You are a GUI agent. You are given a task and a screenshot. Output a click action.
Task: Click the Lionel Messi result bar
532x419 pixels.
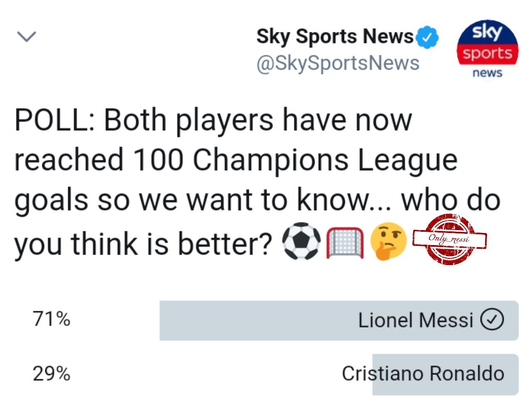(x=339, y=320)
